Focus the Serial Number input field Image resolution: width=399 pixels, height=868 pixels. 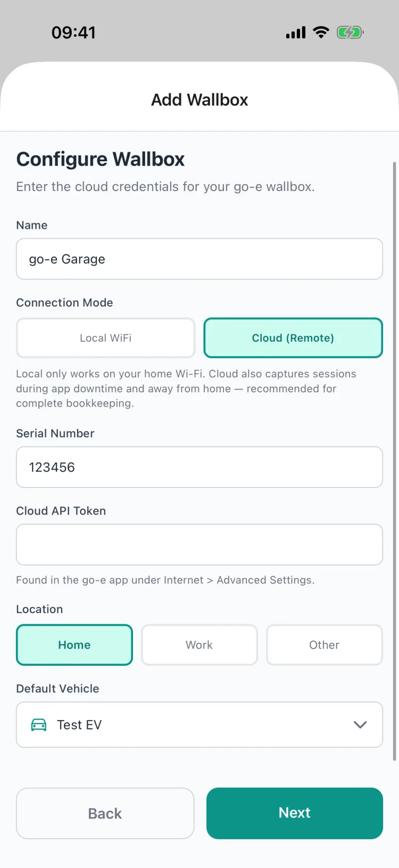coord(199,467)
